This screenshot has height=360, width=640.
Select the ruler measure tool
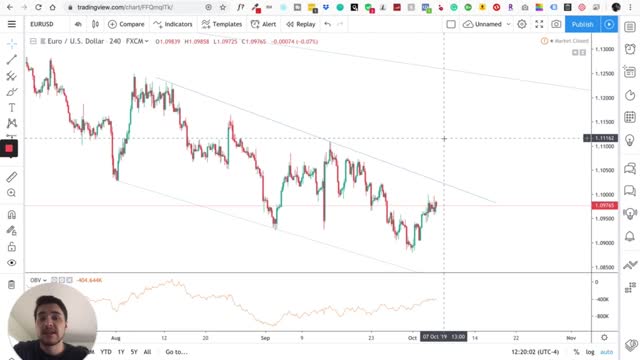[x=11, y=177]
